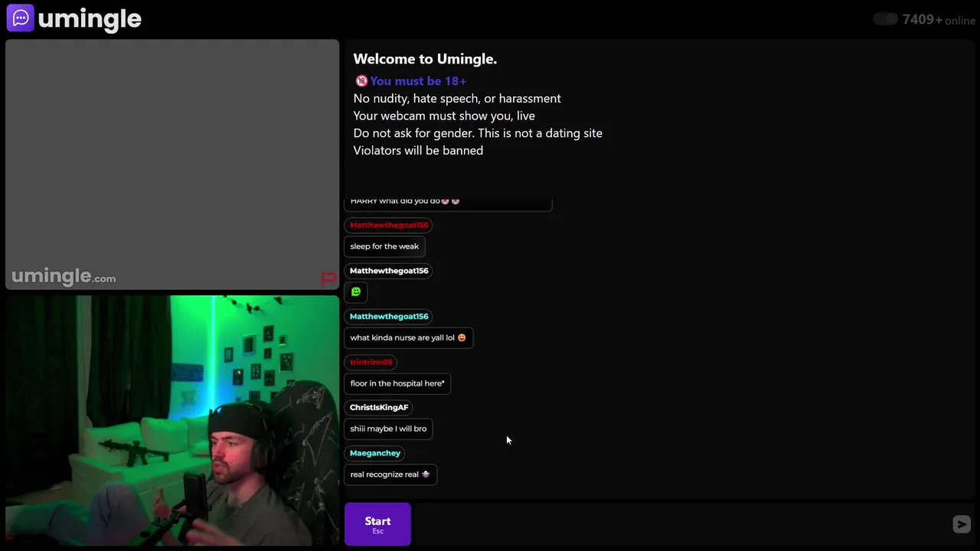The height and width of the screenshot is (551, 980).
Task: Click the username ChristIsKingAF
Action: tap(379, 407)
